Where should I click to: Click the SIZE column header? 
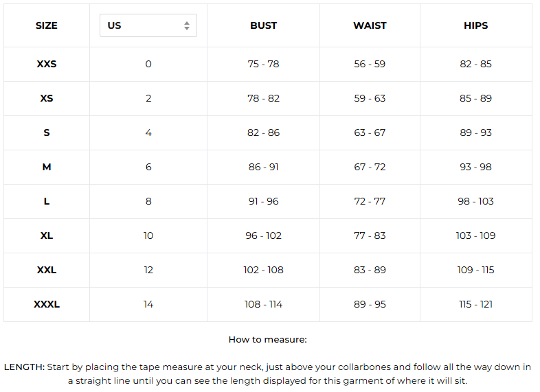point(47,25)
